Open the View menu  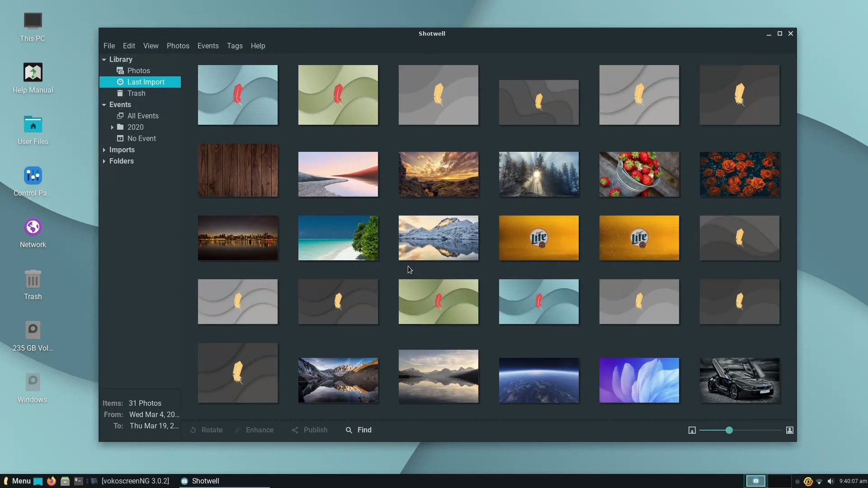point(151,46)
